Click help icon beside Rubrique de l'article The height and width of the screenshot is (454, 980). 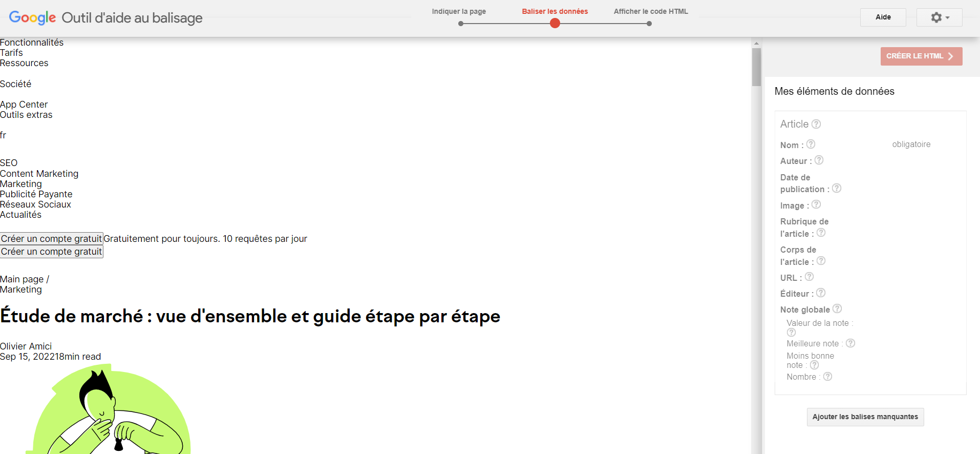tap(821, 233)
